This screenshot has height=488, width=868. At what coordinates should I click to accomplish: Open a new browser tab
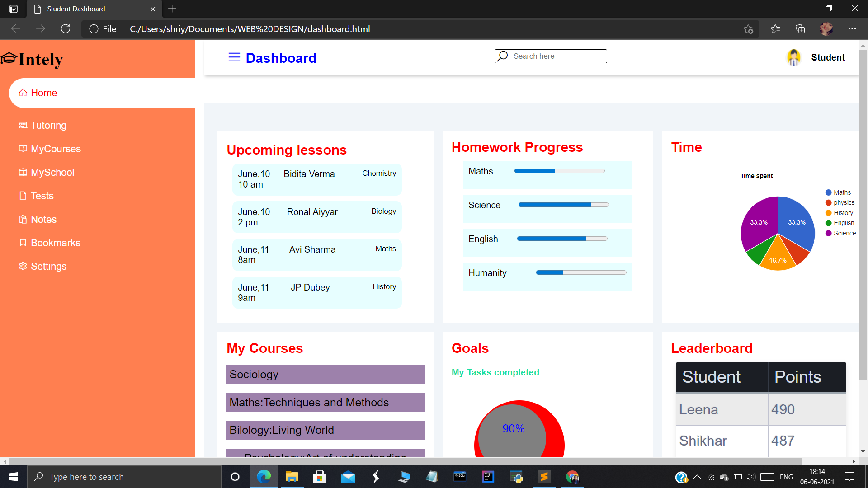[x=172, y=9]
